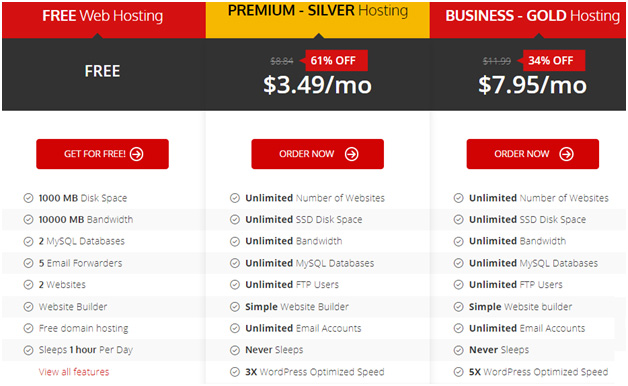
Task: Click ORDER NOW under Business Gold plan
Action: pos(532,154)
